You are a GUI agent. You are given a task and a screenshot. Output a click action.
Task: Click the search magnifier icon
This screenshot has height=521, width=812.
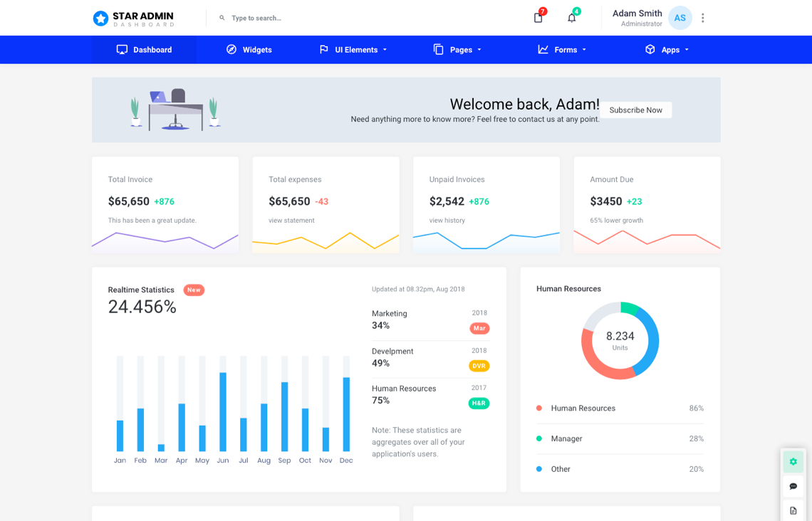222,18
